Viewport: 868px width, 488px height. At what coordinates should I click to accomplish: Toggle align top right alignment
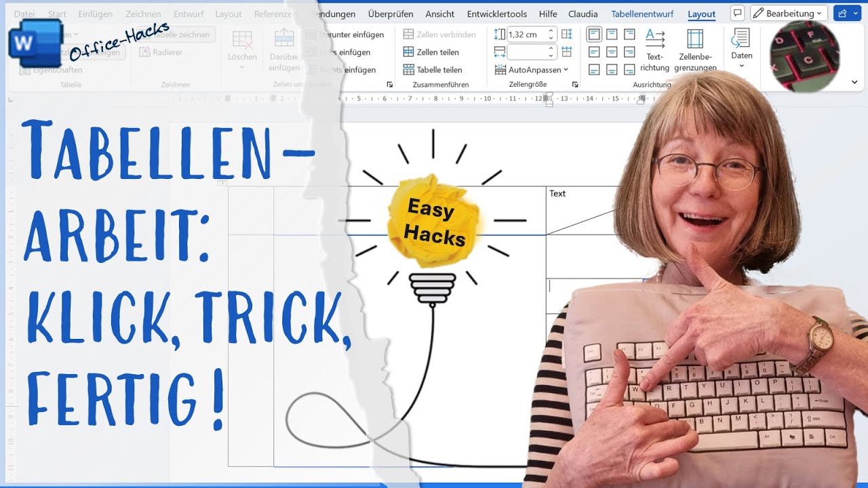tap(629, 35)
